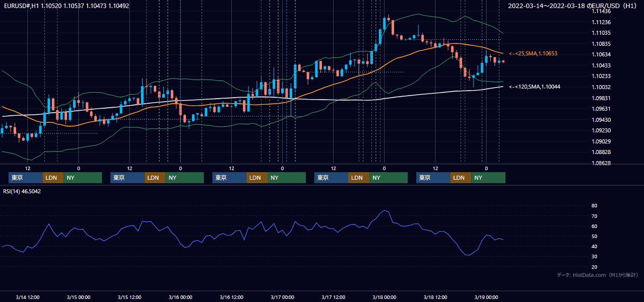
Task: Click the rightmost LDN session box
Action: (x=461, y=178)
